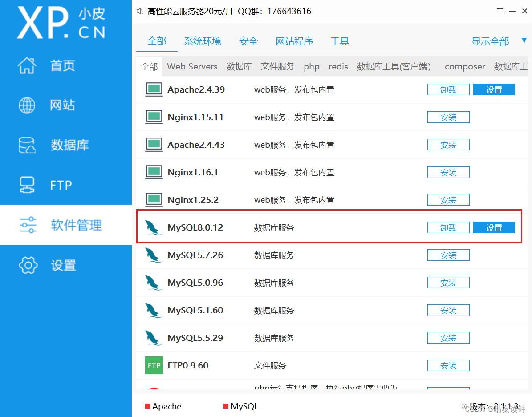This screenshot has width=532, height=417.
Task: Switch to the 工具 tab
Action: [340, 41]
